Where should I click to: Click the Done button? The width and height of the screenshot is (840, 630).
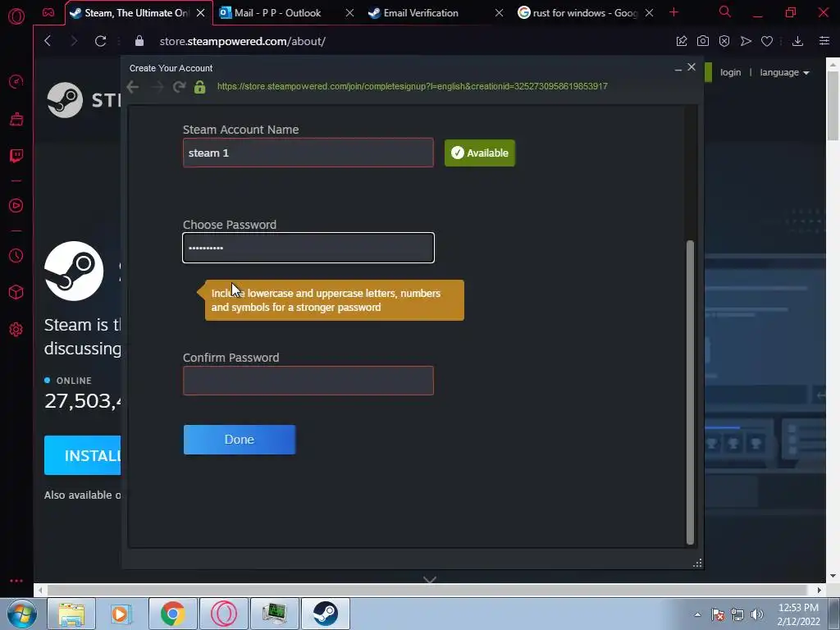tap(240, 440)
